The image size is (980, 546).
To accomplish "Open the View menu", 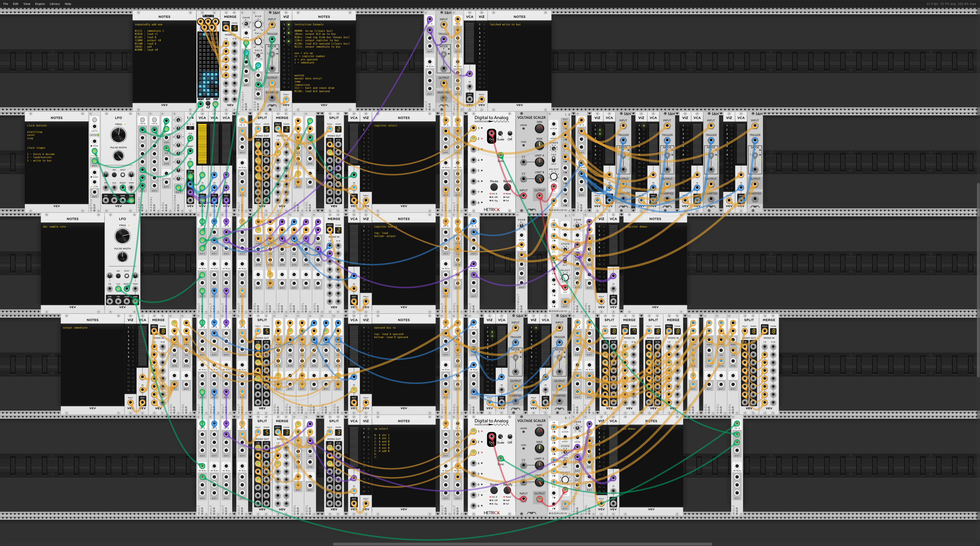I will [x=27, y=4].
